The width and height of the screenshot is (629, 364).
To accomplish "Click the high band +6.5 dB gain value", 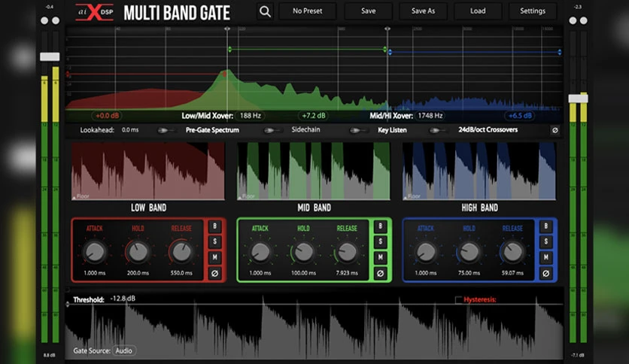I will pyautogui.click(x=520, y=116).
